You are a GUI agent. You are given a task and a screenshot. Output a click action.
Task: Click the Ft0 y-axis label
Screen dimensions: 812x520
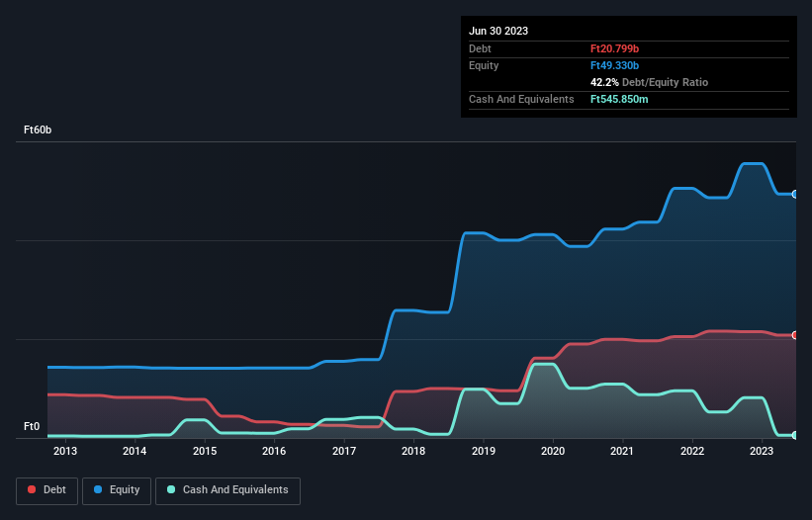click(x=32, y=426)
